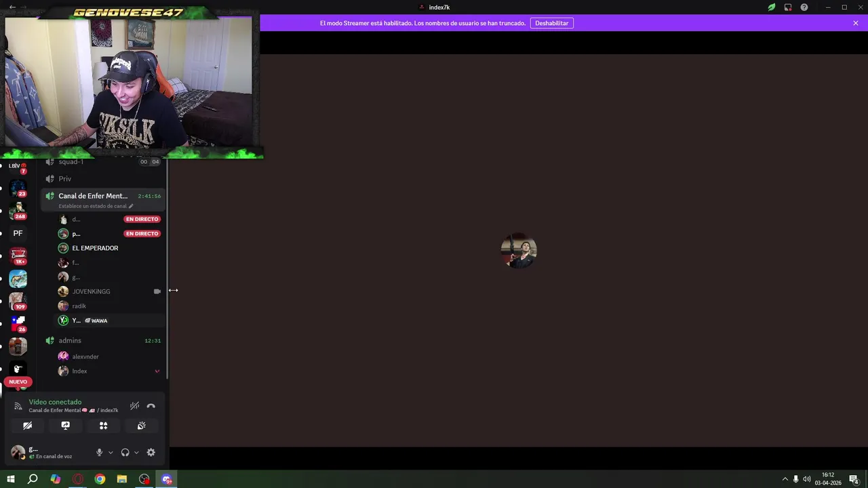
Task: Share your screen button
Action: pos(65,426)
